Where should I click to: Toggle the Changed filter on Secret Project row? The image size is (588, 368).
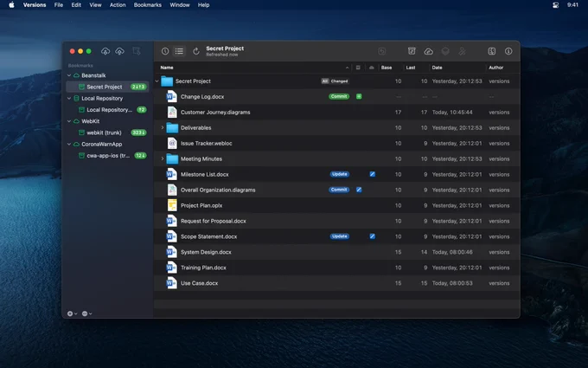[339, 81]
